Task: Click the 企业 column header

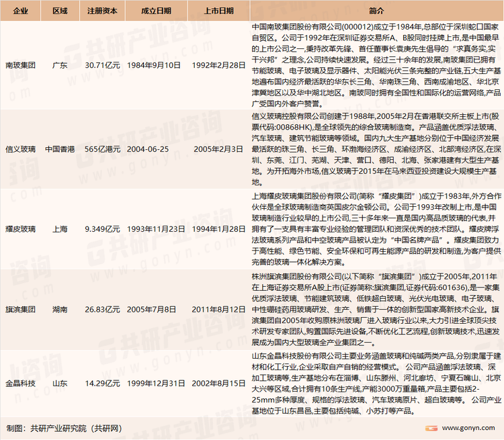Action: point(20,11)
